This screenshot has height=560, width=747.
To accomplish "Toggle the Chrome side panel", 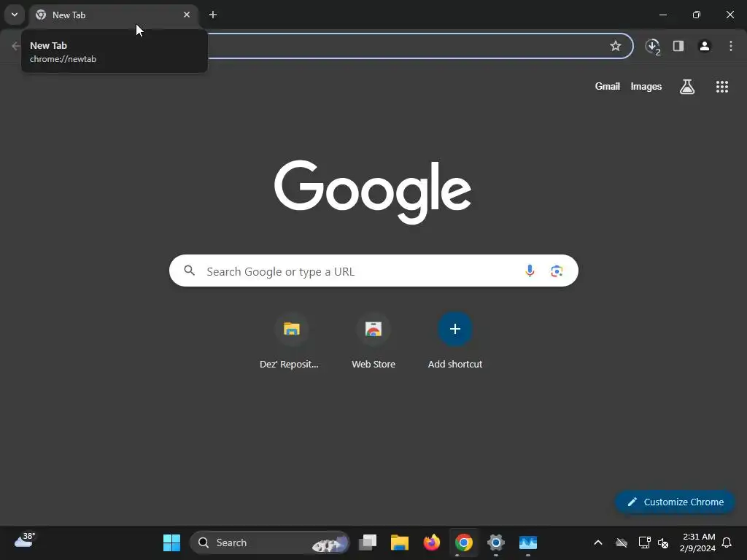I will 678,46.
